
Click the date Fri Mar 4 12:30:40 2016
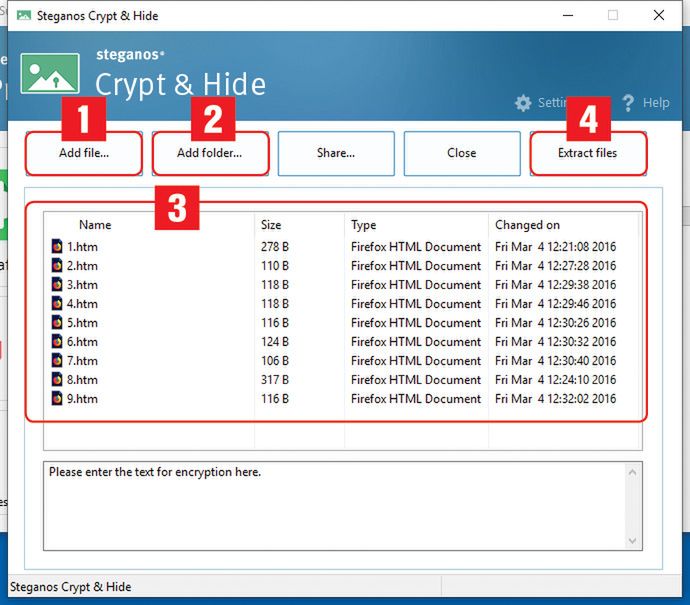tap(555, 361)
